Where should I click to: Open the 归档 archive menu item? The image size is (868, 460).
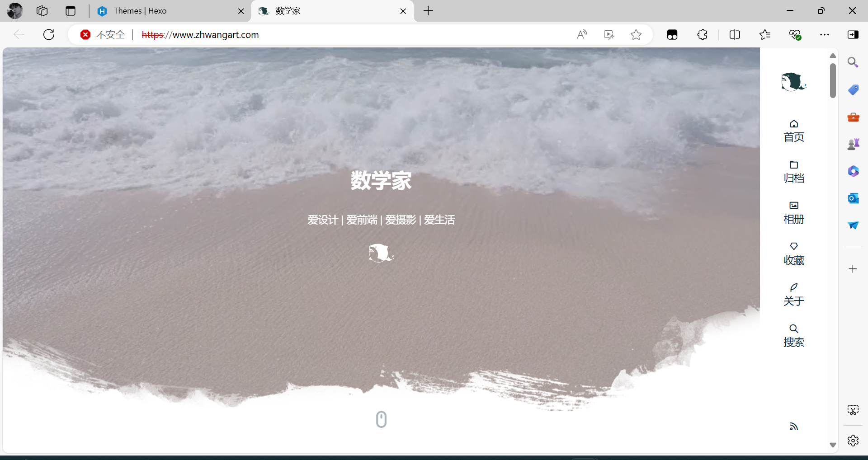pyautogui.click(x=794, y=172)
